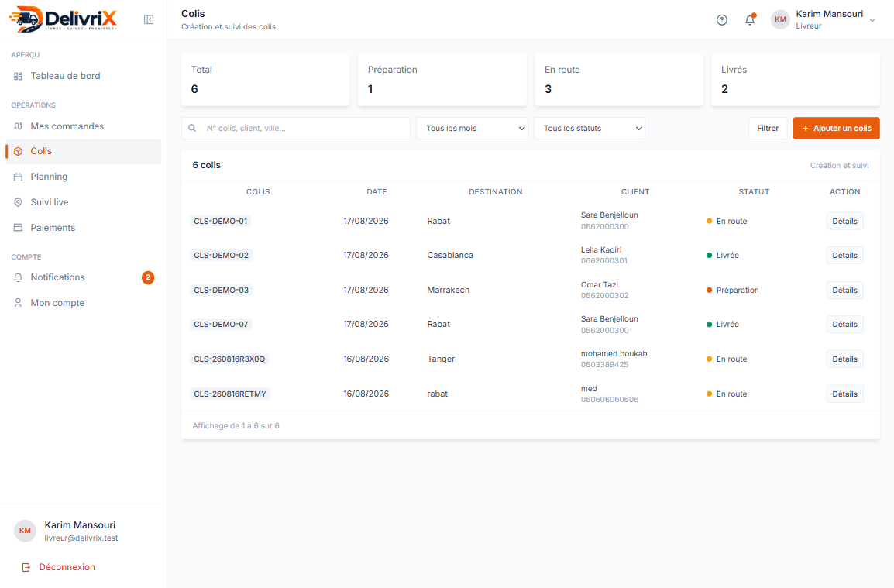Screen dimensions: 894x588
Task: Click the Tableau de bord grid icon
Action: click(19, 77)
